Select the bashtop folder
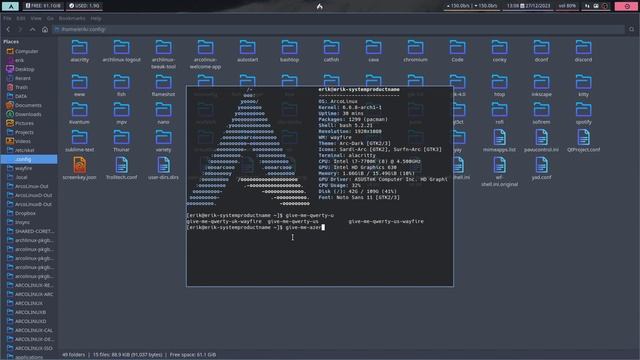The height and width of the screenshot is (360, 640). point(289,51)
